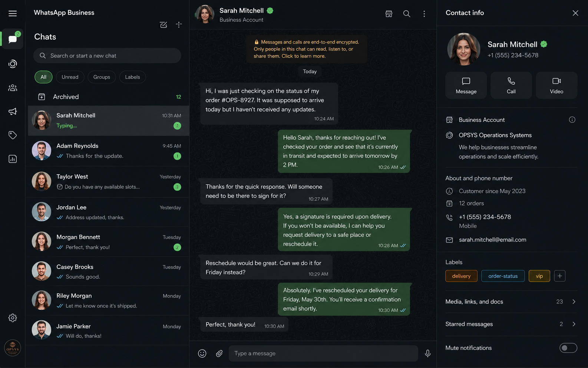Screen dimensions: 588x368
Task: Open the Communities icon in the sidebar
Action: coord(13,88)
